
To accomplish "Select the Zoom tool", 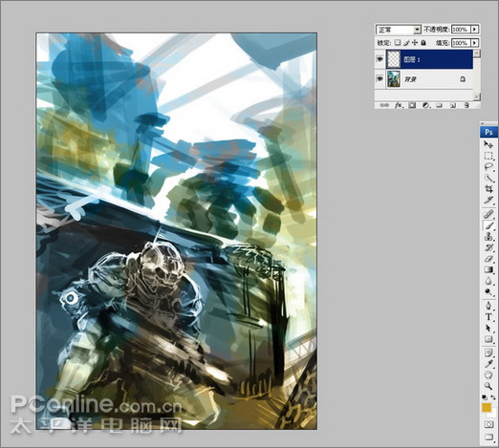I will click(x=488, y=386).
